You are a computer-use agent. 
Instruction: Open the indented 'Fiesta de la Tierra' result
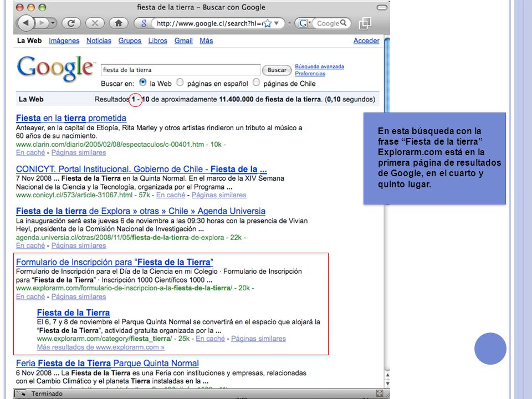(x=73, y=313)
